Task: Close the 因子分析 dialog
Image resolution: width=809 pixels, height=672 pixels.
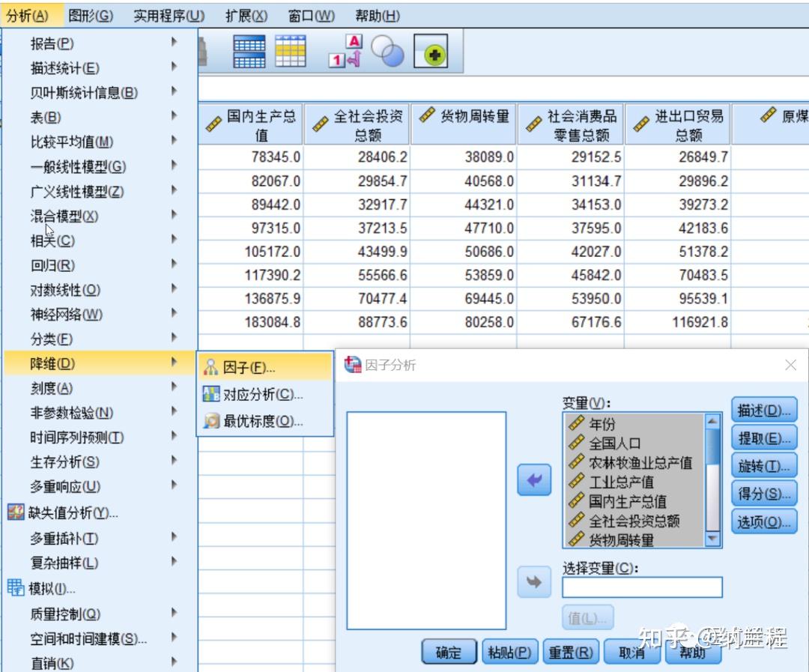Action: point(790,365)
